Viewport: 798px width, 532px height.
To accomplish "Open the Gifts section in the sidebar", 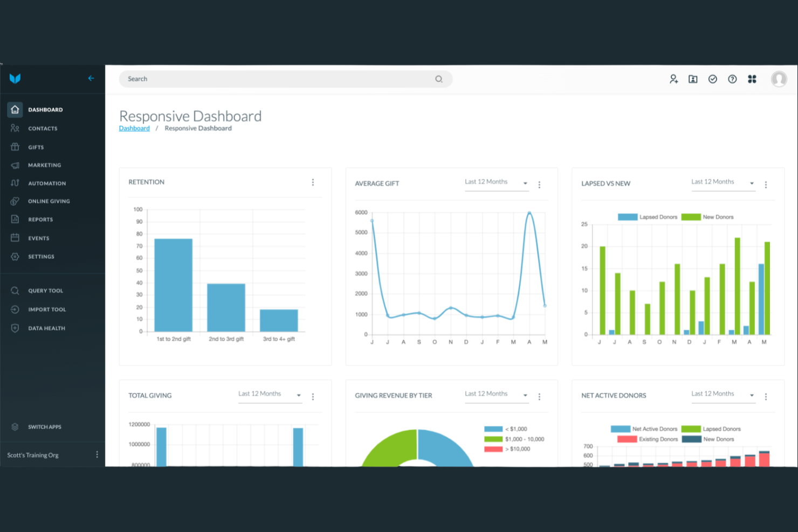I will (36, 147).
